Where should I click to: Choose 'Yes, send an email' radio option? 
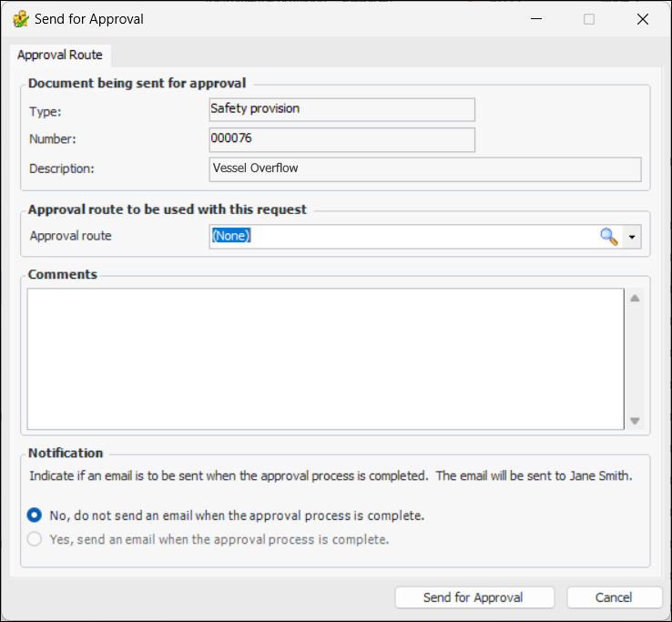(x=35, y=539)
